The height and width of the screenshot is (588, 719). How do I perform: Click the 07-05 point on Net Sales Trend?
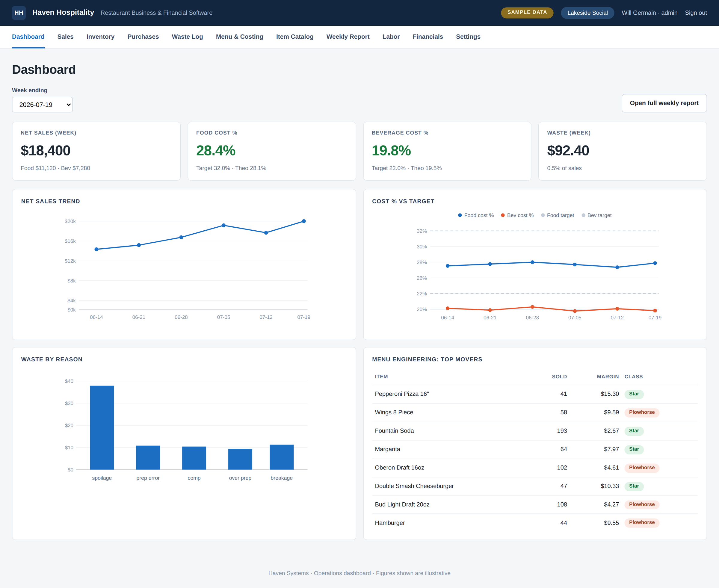coord(223,225)
